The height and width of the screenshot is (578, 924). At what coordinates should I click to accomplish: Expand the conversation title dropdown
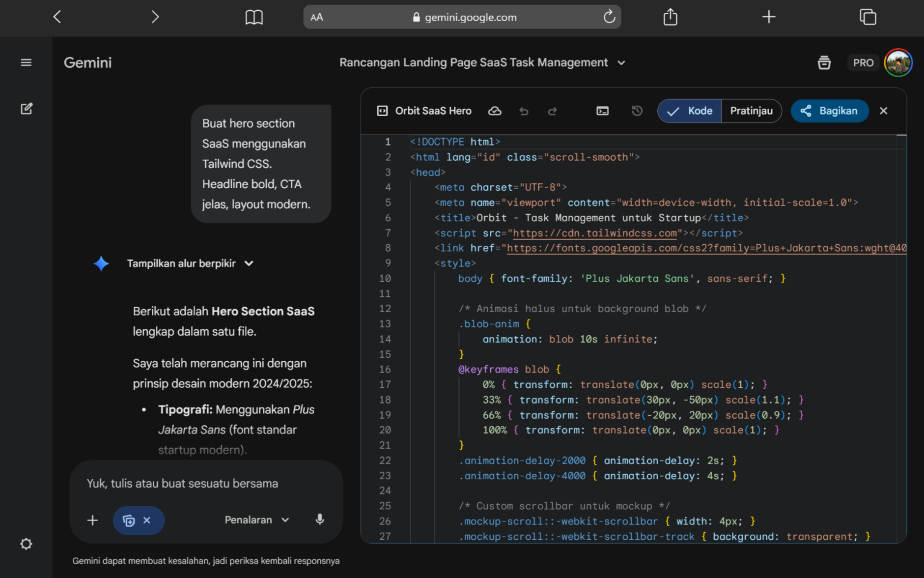(x=621, y=63)
